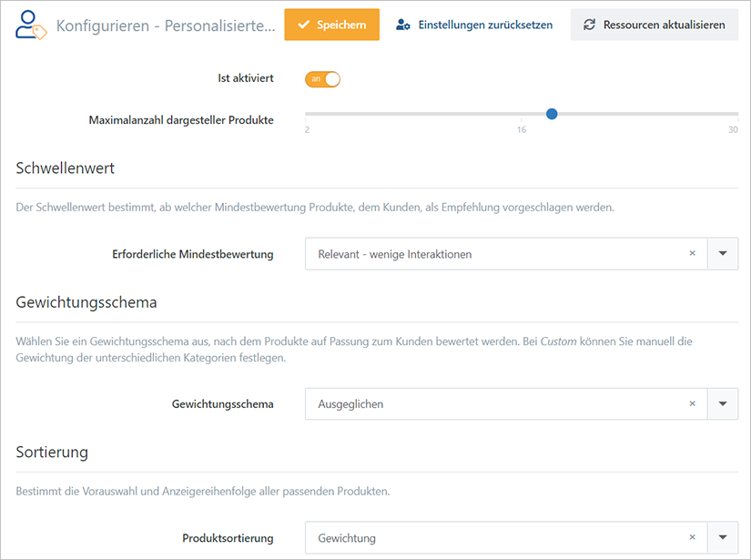The width and height of the screenshot is (751, 560).
Task: Open the Erforderliche Mindestbewertung dropdown arrow
Action: click(x=723, y=253)
